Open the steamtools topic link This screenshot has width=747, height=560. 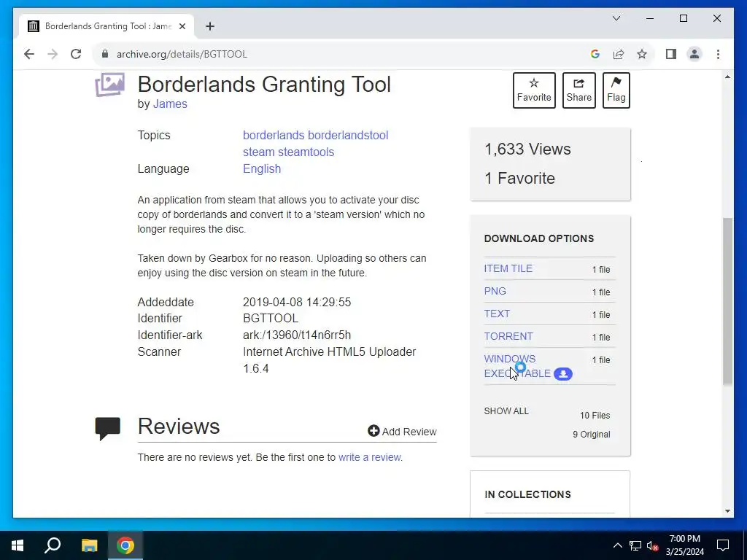306,152
